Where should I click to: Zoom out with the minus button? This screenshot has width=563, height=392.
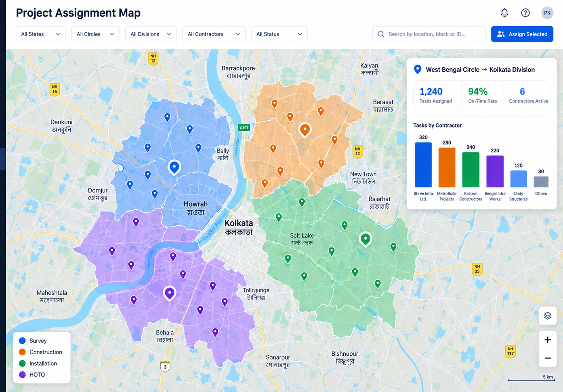(x=547, y=358)
